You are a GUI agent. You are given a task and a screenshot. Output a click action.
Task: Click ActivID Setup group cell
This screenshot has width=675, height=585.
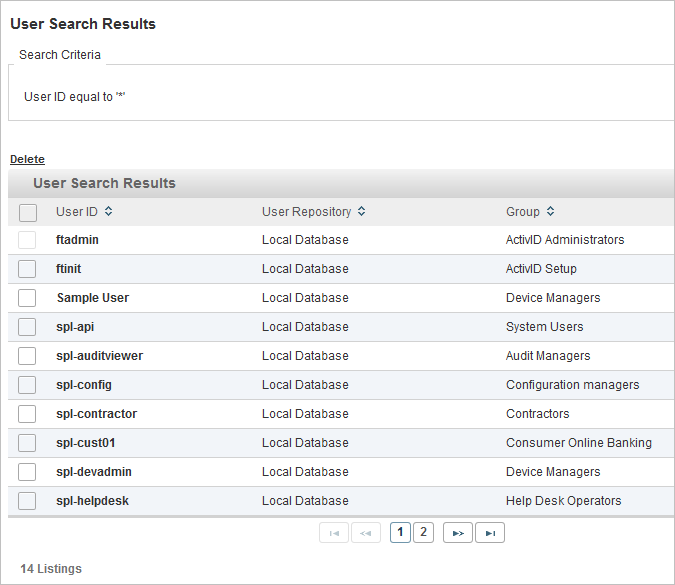[541, 269]
